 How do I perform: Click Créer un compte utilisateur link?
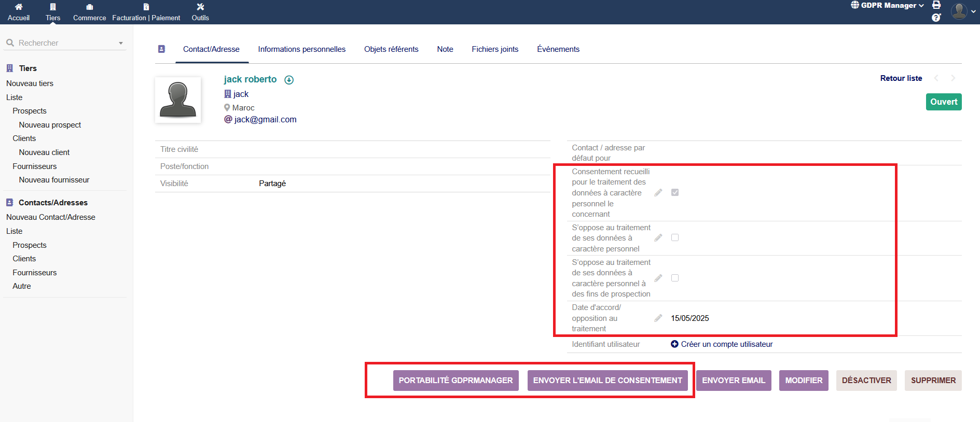tap(726, 344)
